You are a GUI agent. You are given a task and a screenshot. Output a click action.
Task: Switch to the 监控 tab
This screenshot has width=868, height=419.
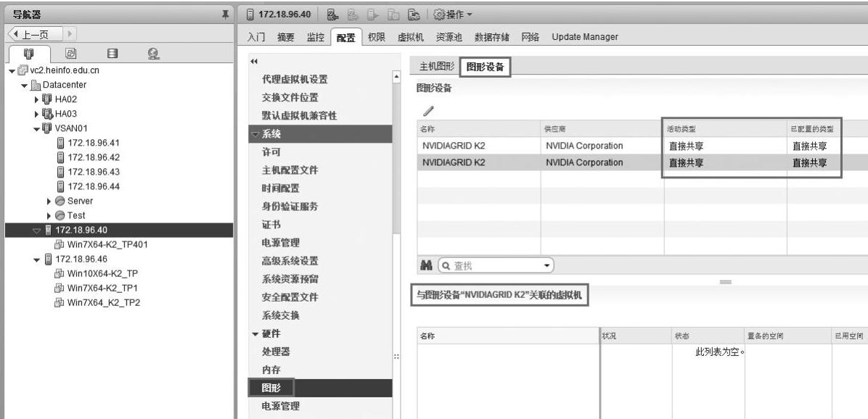(x=316, y=37)
